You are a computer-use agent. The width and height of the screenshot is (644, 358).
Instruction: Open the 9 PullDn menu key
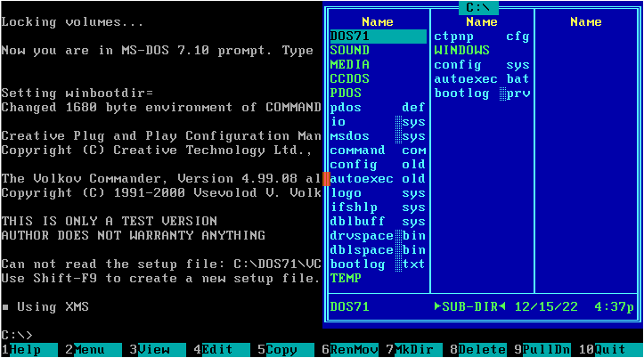click(x=542, y=350)
